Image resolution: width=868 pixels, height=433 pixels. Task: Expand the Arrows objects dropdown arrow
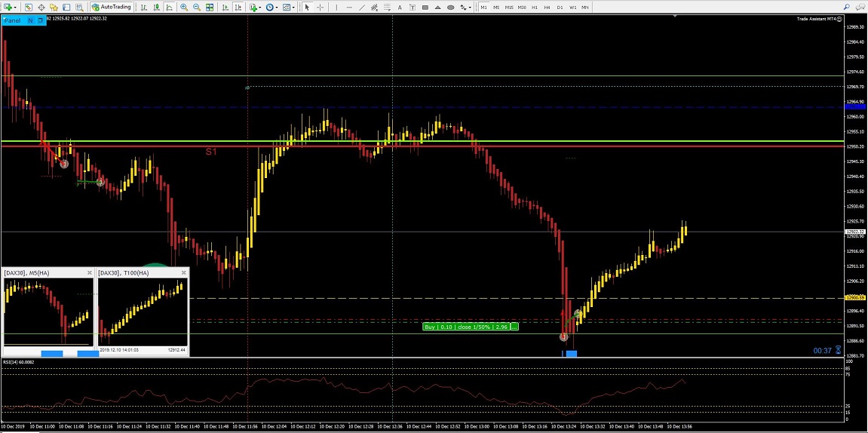[x=470, y=8]
